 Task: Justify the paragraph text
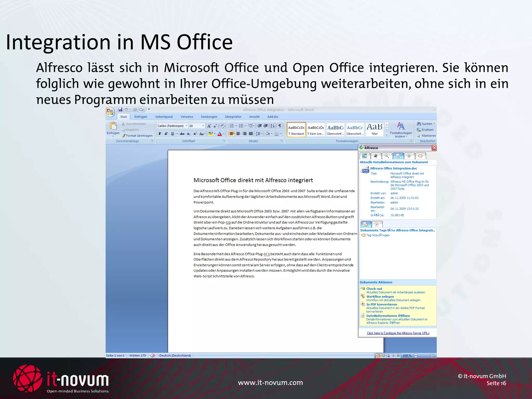tap(251, 134)
